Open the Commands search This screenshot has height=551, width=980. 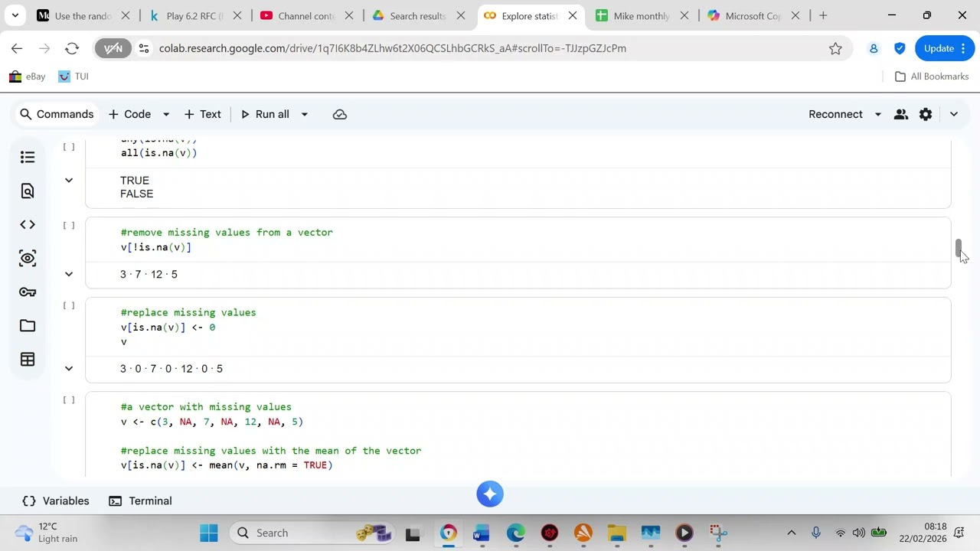coord(57,114)
